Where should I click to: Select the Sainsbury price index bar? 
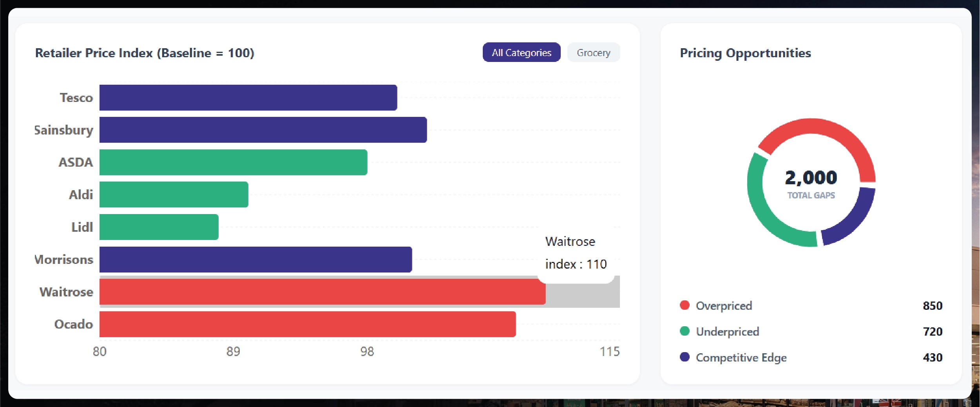point(263,130)
